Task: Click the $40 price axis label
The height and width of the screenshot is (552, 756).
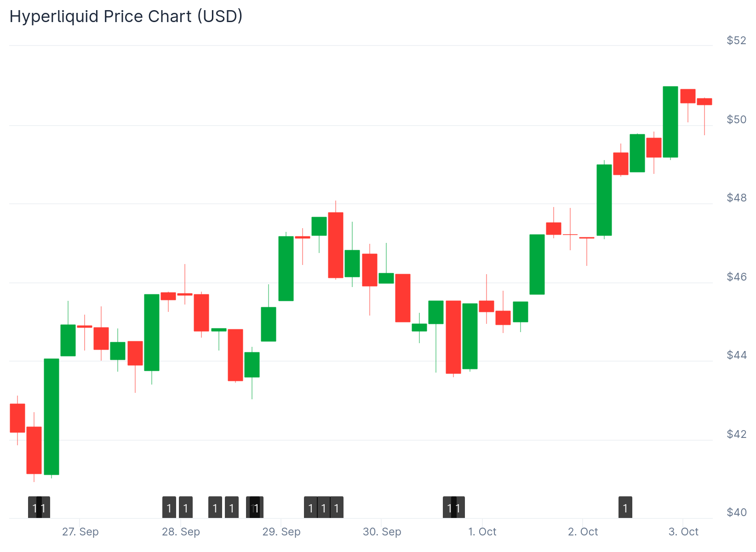Action: tap(736, 512)
